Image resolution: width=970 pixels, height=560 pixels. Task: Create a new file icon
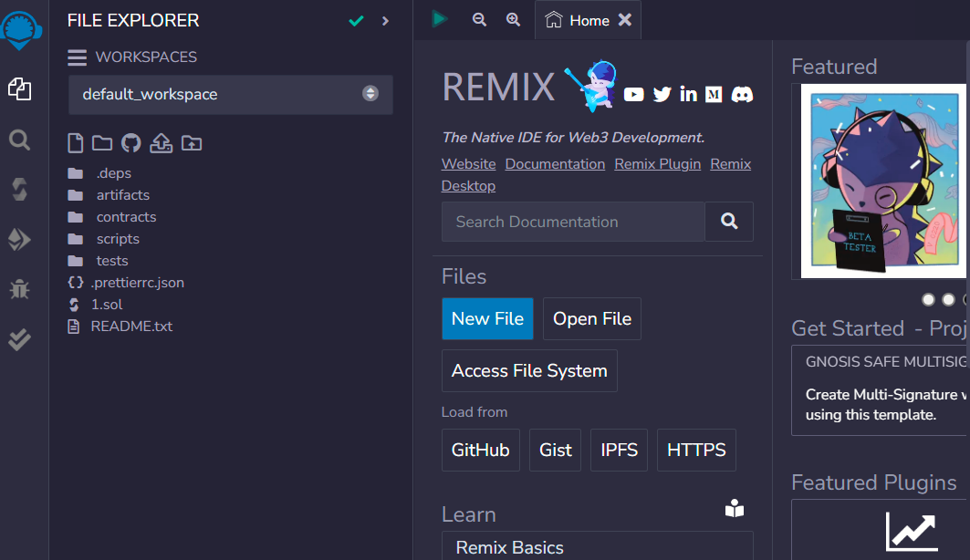point(76,143)
